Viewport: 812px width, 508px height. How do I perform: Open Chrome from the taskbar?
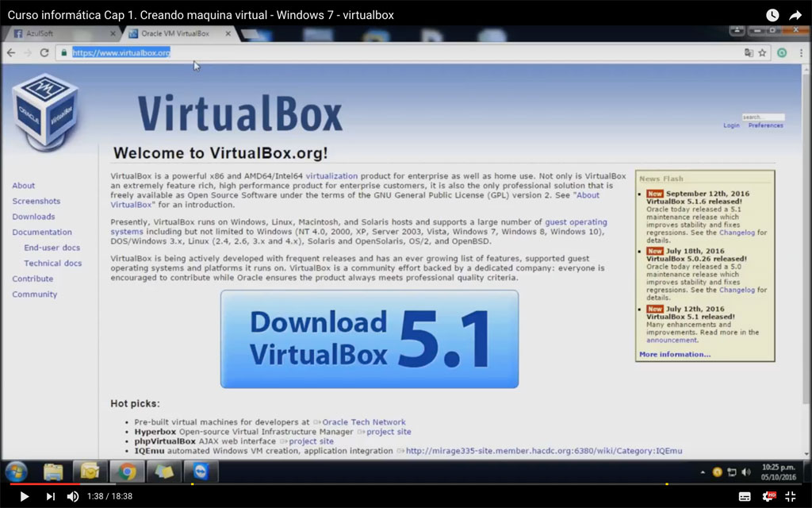(x=127, y=471)
